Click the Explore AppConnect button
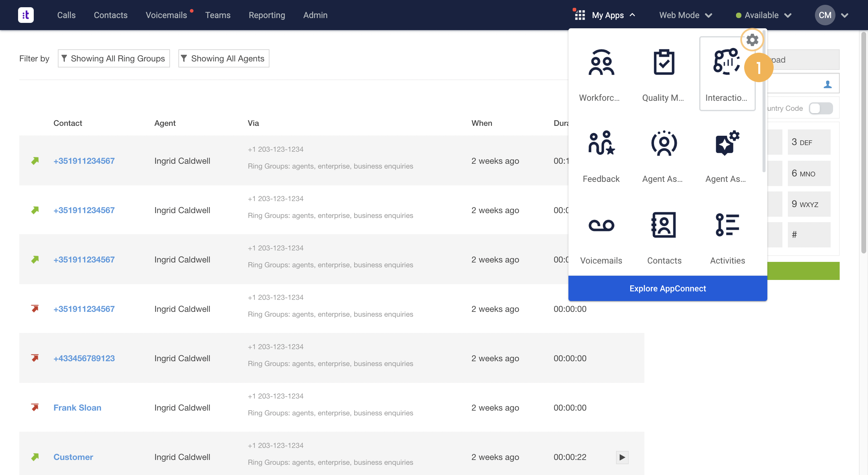This screenshot has width=868, height=475. (668, 288)
